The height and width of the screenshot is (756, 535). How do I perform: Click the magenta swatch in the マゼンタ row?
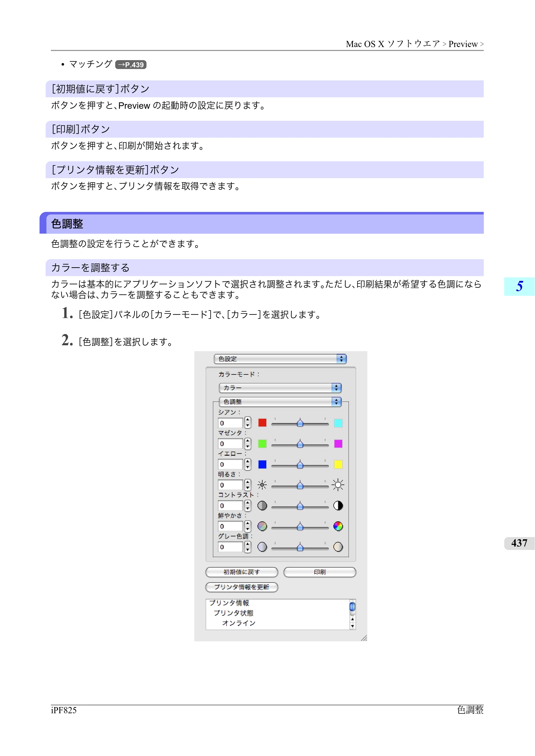pyautogui.click(x=338, y=444)
